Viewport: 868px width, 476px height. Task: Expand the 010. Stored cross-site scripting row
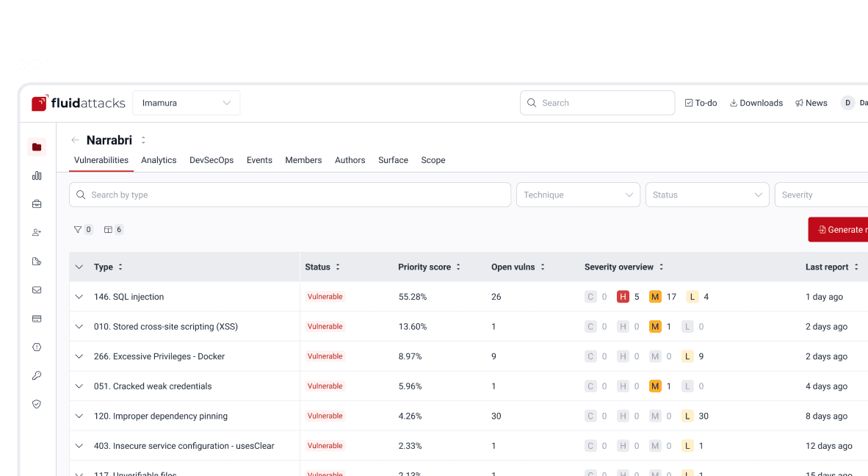click(79, 327)
